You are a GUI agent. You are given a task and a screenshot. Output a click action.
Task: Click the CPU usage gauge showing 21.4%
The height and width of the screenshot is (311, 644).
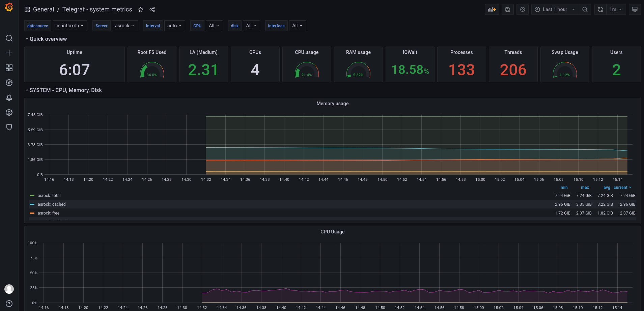307,70
